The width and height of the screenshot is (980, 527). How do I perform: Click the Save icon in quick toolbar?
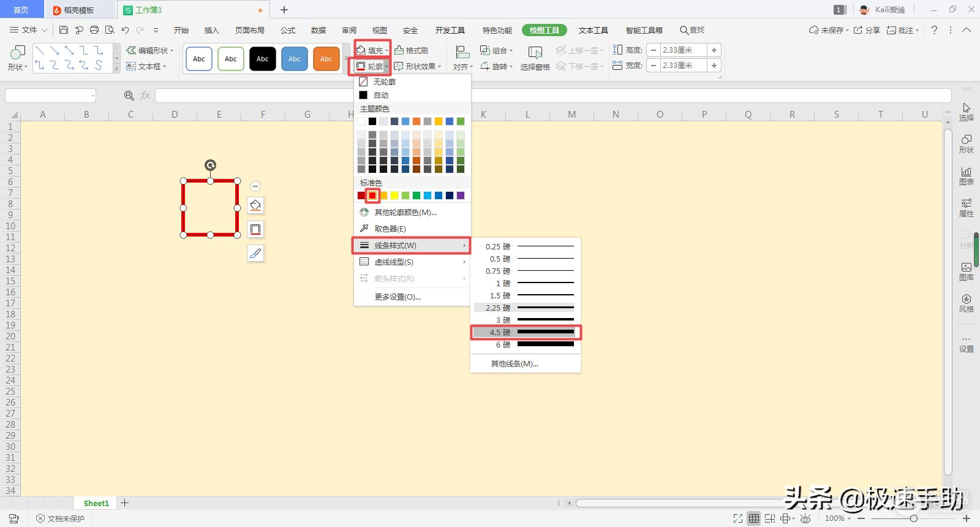point(64,30)
